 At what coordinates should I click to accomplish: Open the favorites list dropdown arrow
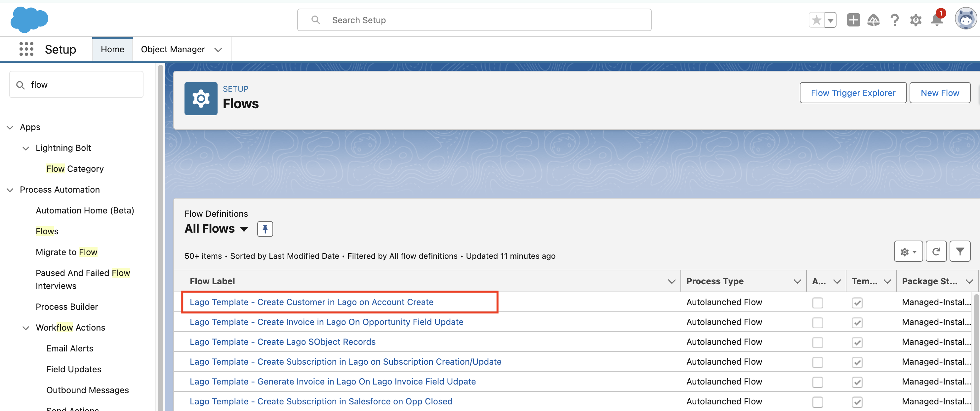coord(831,20)
